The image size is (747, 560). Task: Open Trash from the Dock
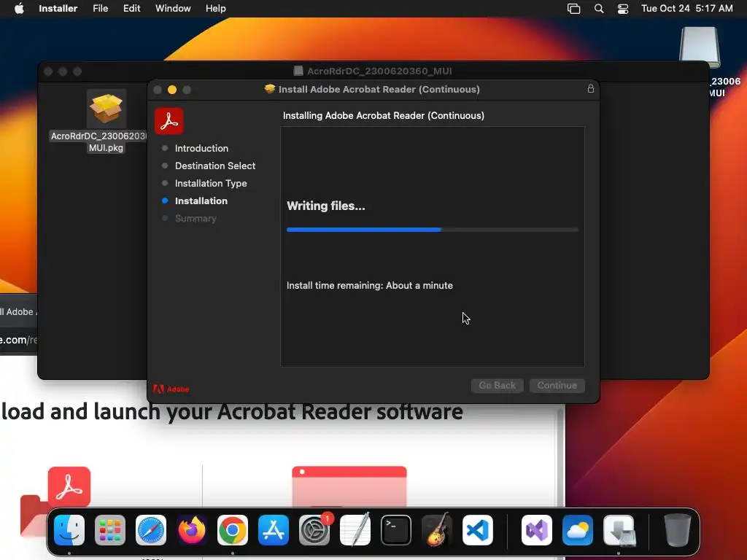677,530
